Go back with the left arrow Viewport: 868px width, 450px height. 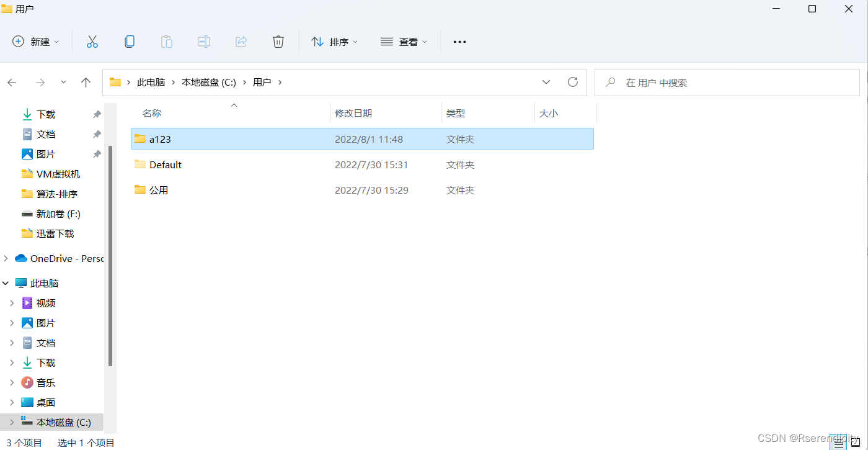tap(12, 82)
